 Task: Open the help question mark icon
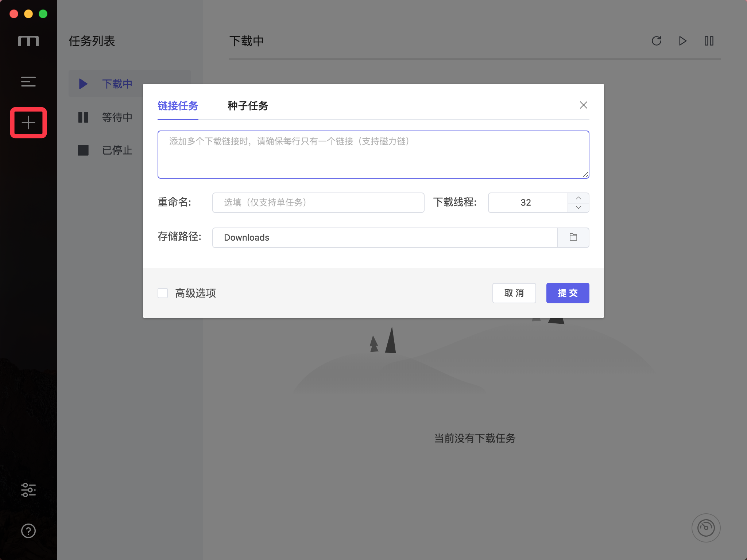pos(28,531)
